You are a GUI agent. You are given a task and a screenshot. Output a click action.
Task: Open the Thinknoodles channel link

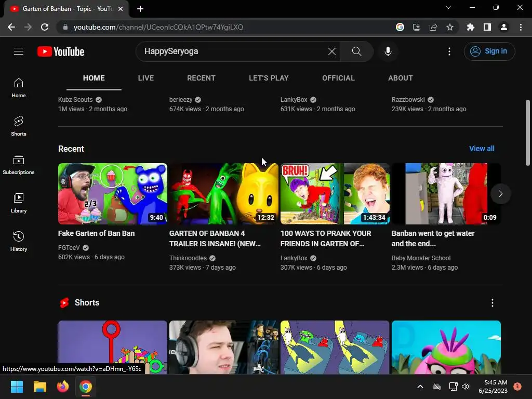(188, 258)
